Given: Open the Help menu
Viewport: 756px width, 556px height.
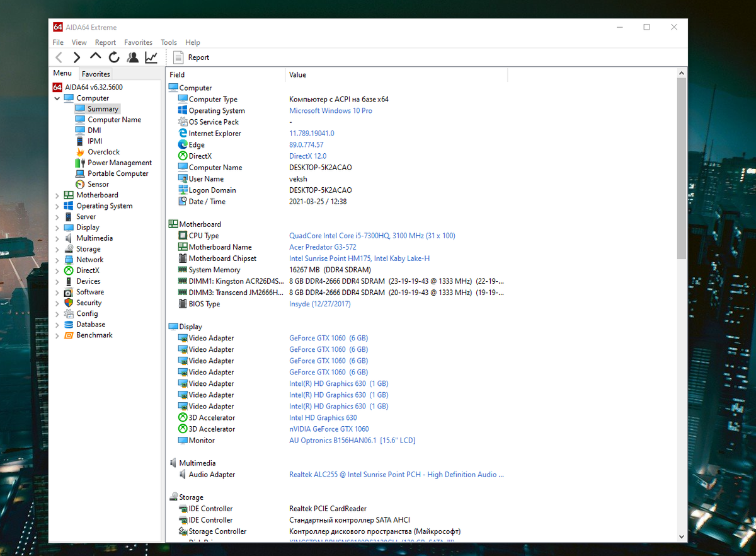Looking at the screenshot, I should (193, 42).
